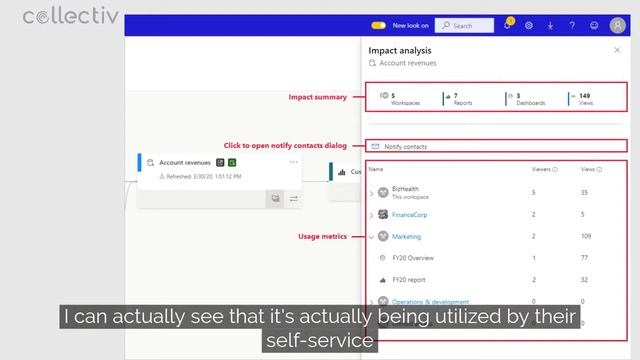The width and height of the screenshot is (640, 360).
Task: Click the Name column header
Action: (x=376, y=169)
